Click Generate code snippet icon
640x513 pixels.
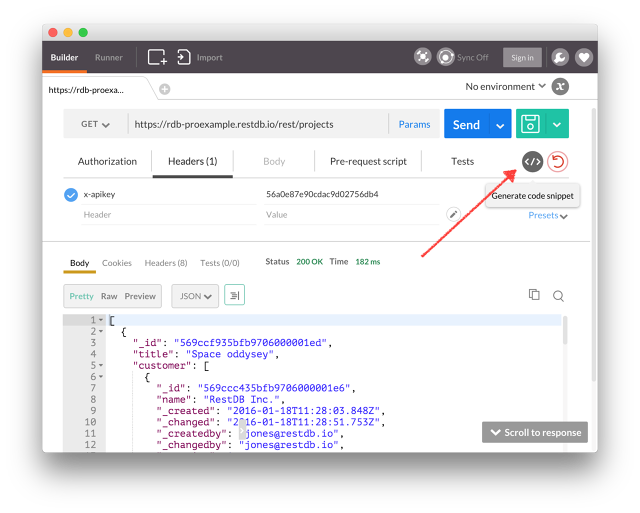click(x=532, y=162)
